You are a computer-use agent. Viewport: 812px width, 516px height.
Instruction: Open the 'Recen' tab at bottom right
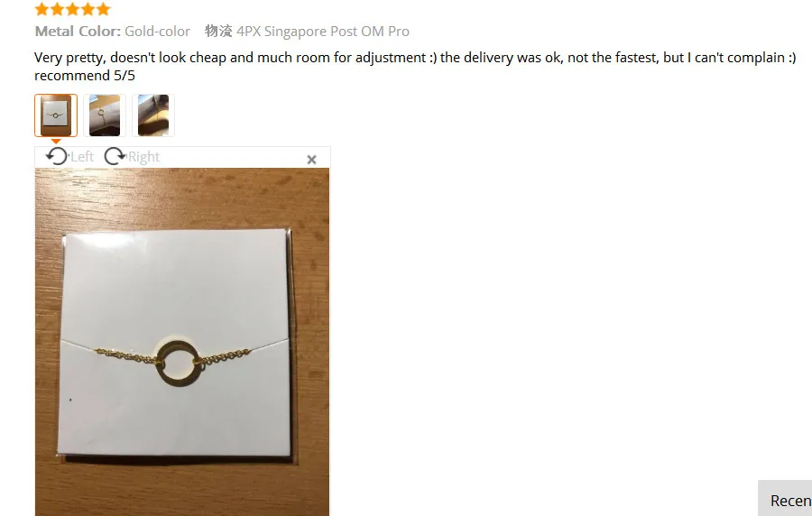tap(785, 498)
